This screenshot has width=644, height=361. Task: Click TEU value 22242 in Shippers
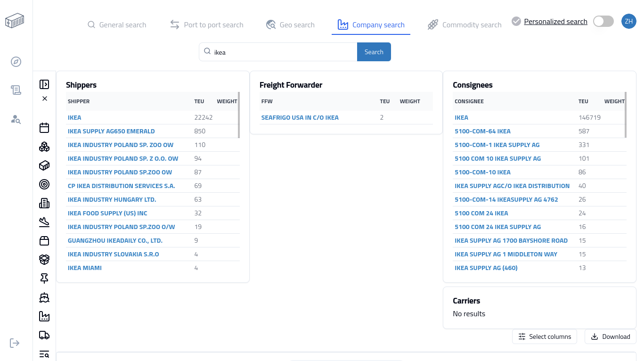tap(204, 117)
